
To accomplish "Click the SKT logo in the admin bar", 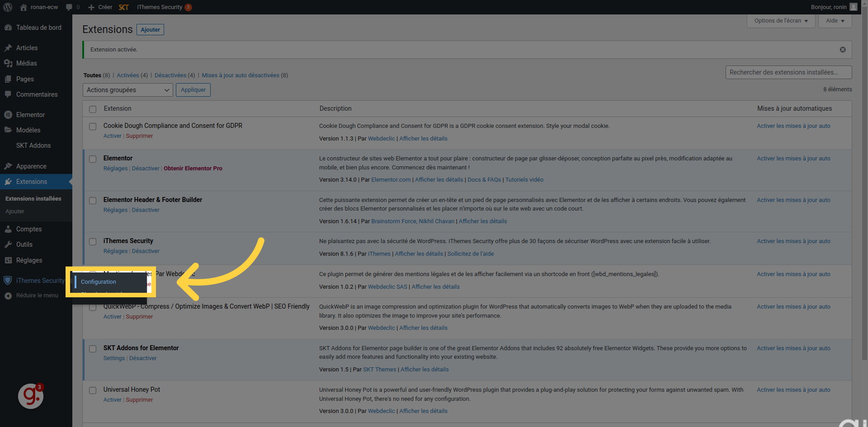I will (x=124, y=7).
